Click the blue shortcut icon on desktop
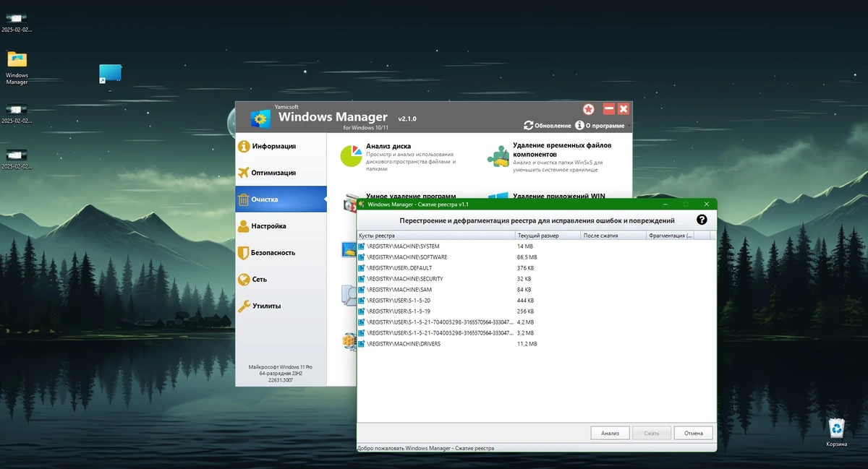 point(111,73)
